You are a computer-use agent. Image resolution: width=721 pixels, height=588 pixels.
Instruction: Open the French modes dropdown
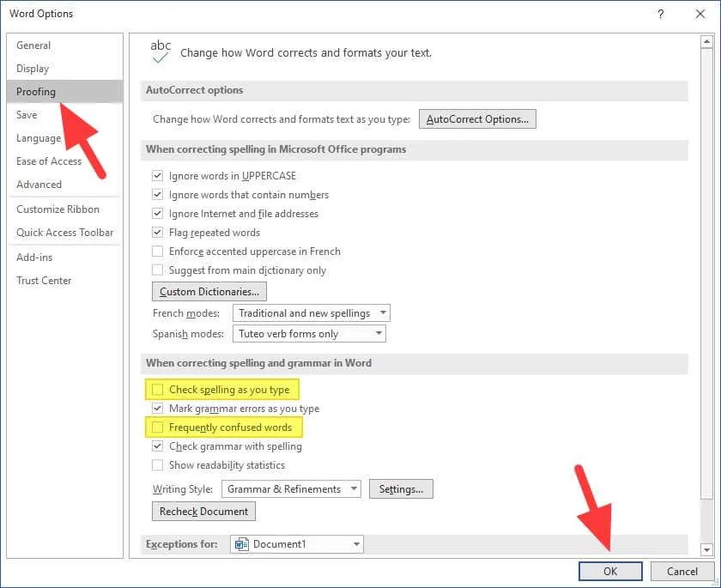coord(312,313)
